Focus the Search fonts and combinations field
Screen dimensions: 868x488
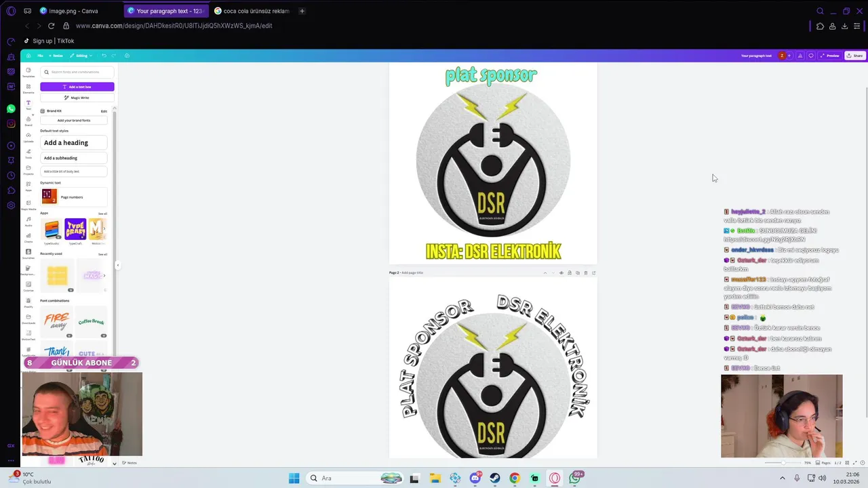point(77,72)
